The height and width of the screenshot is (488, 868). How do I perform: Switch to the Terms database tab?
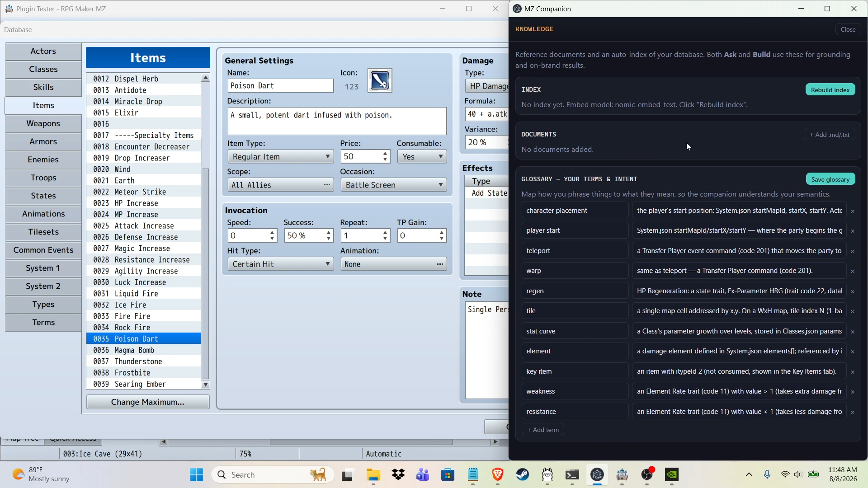(43, 322)
